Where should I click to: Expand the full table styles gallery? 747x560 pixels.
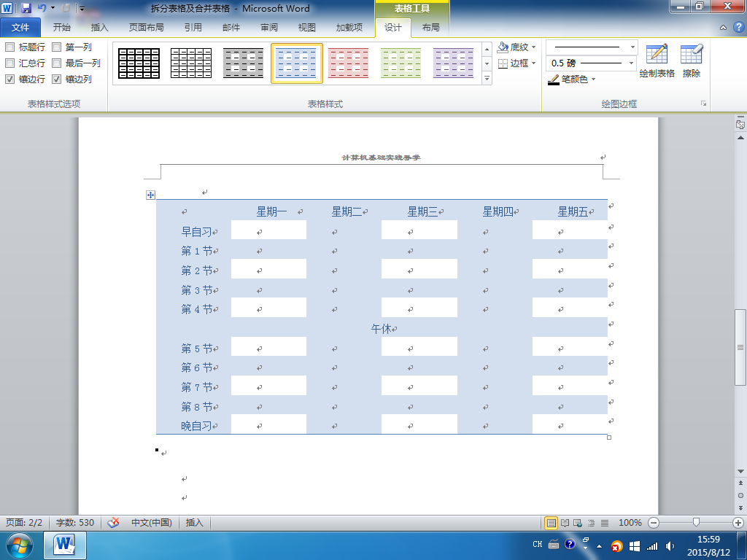pos(487,78)
